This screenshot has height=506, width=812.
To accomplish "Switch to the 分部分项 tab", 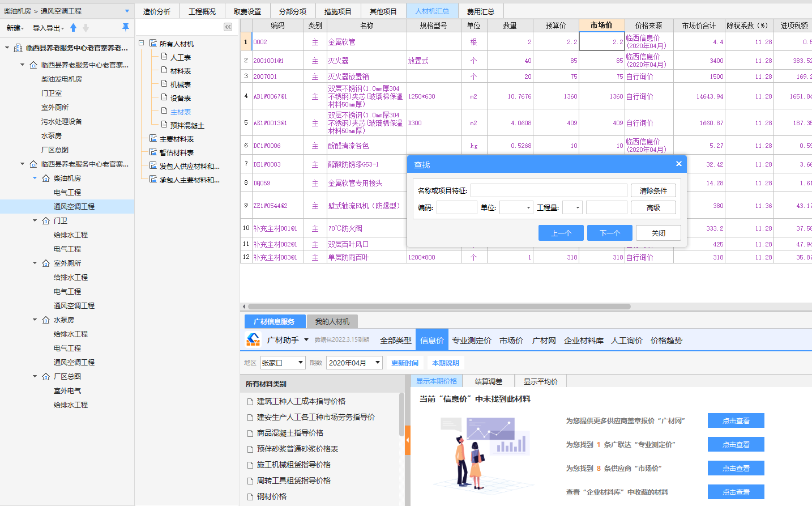I will (x=293, y=11).
